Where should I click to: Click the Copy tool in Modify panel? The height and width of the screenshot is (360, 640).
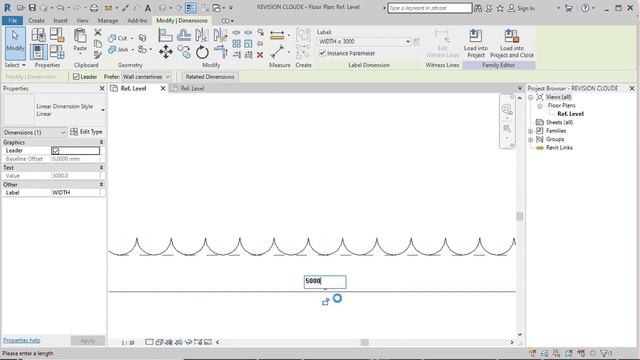[184, 52]
